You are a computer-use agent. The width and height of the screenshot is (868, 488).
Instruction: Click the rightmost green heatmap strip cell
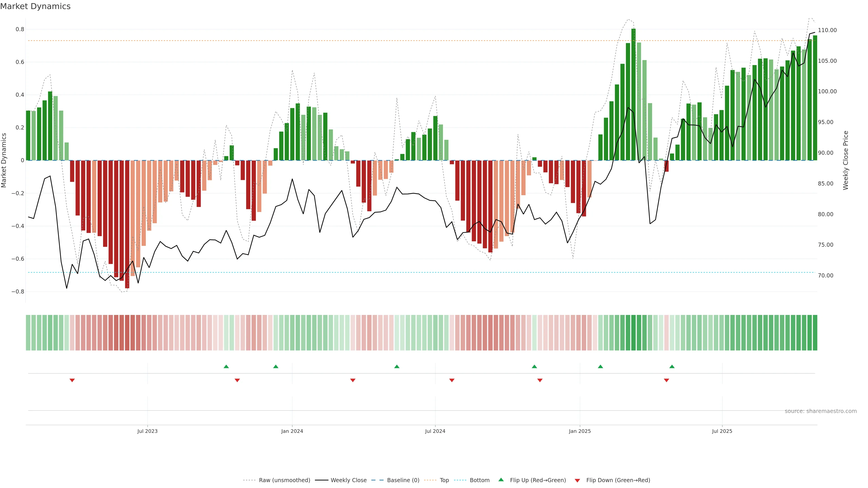[815, 332]
